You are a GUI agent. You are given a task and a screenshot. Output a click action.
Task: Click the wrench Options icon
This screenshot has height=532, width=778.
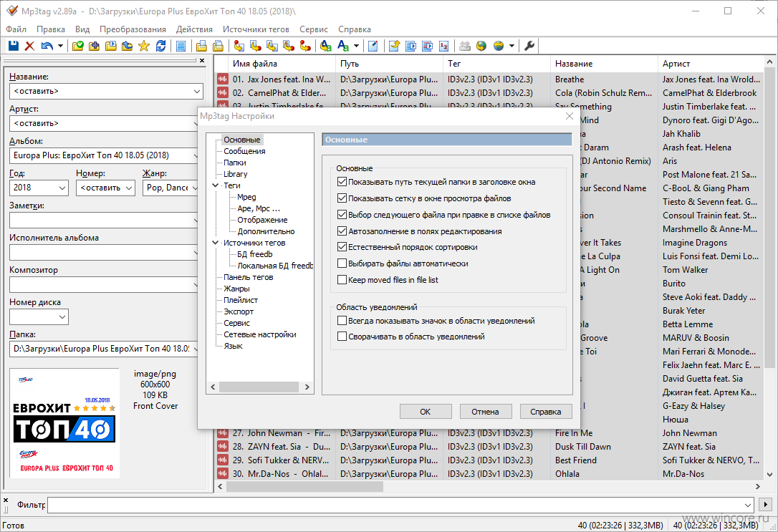529,46
